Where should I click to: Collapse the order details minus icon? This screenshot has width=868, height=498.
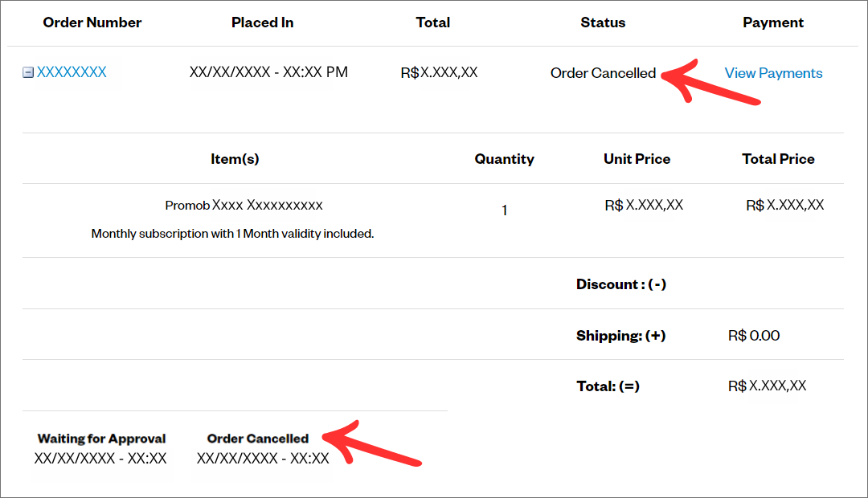point(28,72)
